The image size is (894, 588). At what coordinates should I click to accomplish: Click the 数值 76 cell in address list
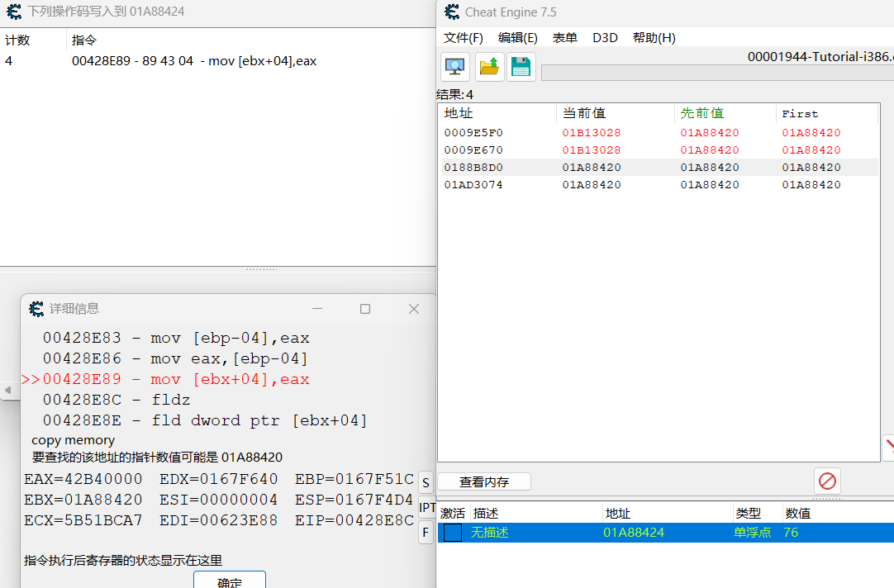pyautogui.click(x=791, y=533)
